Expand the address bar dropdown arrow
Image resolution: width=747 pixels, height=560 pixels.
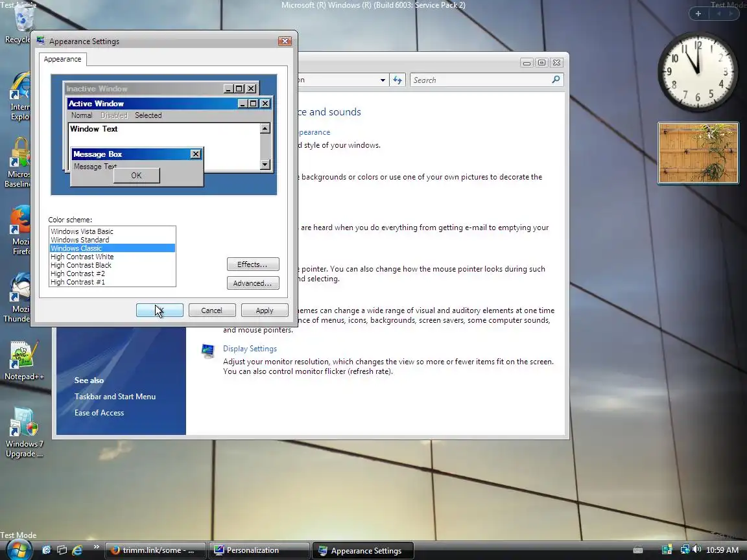tap(383, 80)
